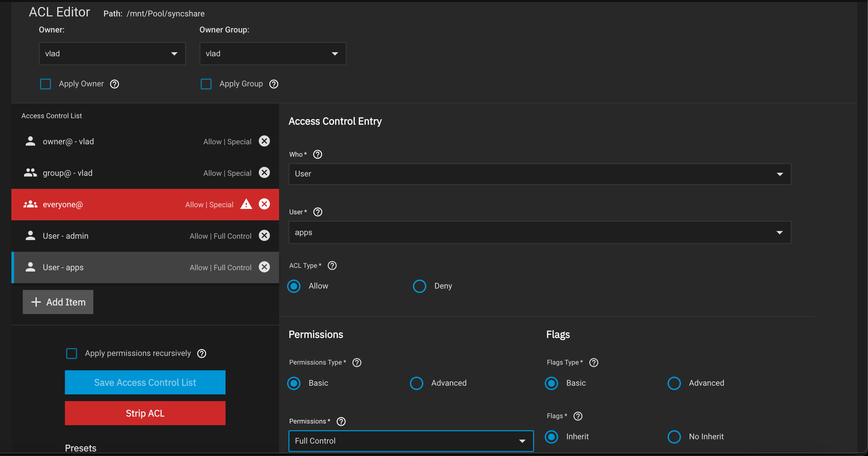Delete the everyone@ ACL entry
This screenshot has height=456, width=868.
point(264,204)
